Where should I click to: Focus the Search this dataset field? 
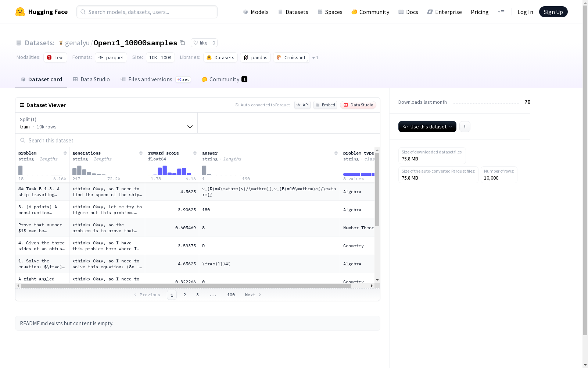tap(198, 140)
